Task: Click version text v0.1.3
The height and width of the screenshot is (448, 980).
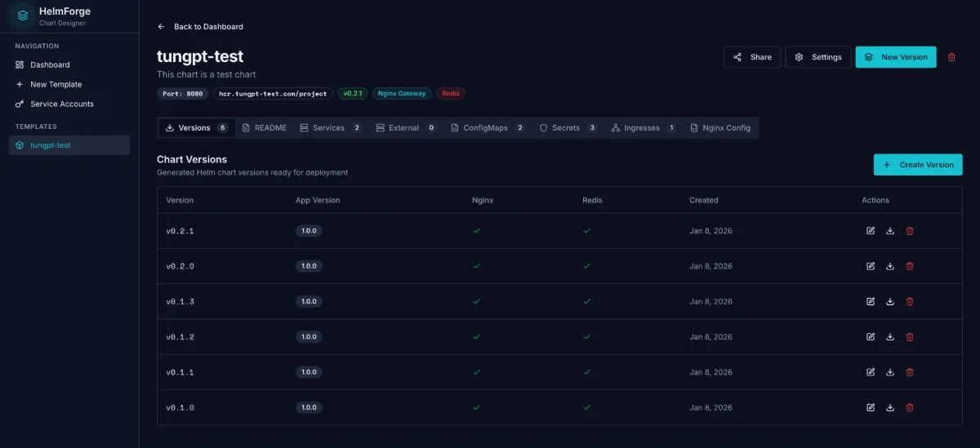Action: (x=180, y=302)
